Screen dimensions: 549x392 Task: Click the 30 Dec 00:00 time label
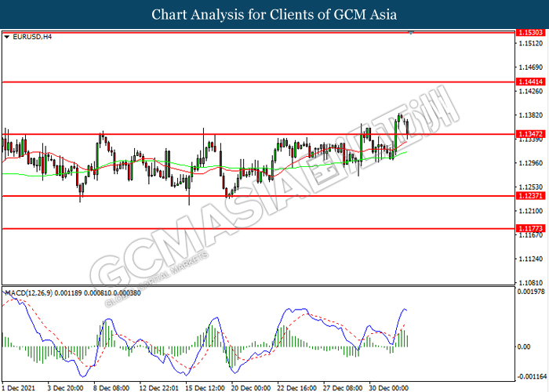pos(389,388)
